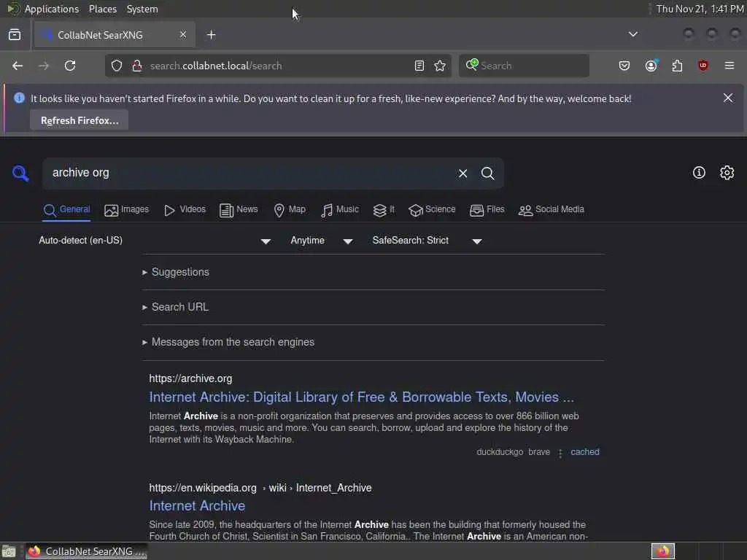Expand Messages from the search engines
Screen dimensions: 747x560
(x=228, y=342)
